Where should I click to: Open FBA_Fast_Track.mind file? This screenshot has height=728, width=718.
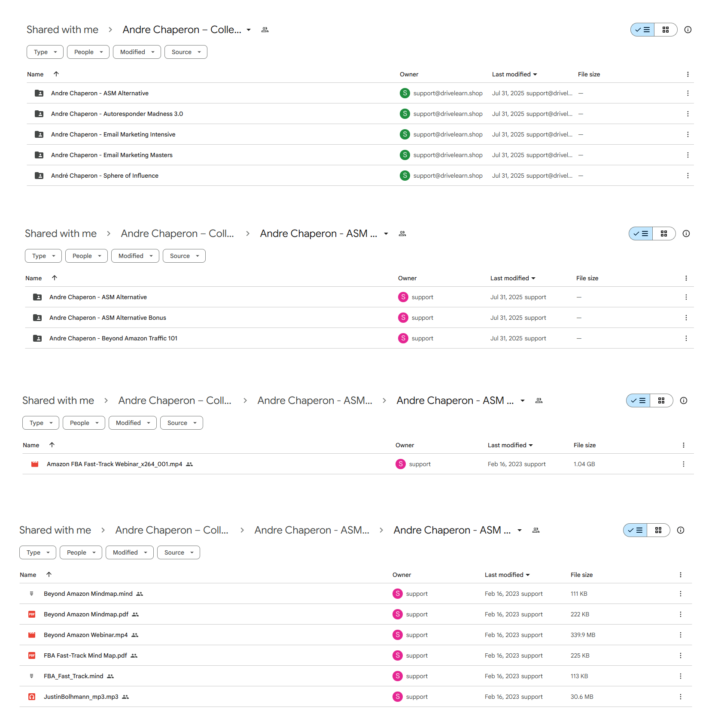pyautogui.click(x=73, y=676)
